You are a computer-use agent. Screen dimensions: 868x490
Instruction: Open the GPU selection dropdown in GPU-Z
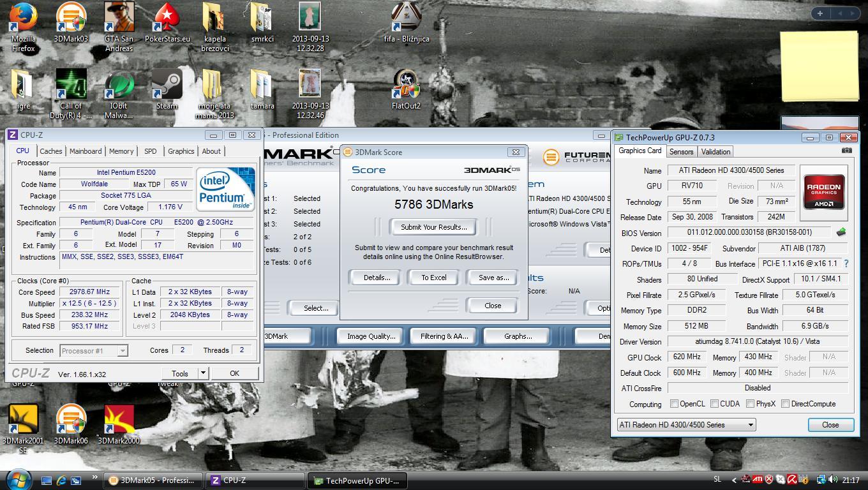tap(686, 425)
